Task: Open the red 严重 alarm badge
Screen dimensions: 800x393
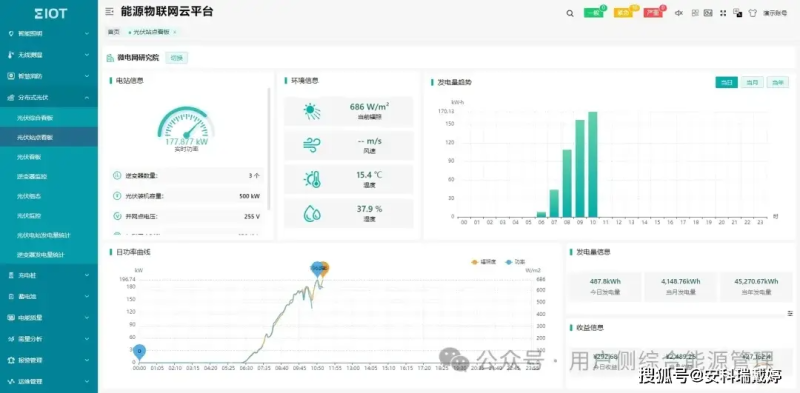Action: (x=653, y=13)
